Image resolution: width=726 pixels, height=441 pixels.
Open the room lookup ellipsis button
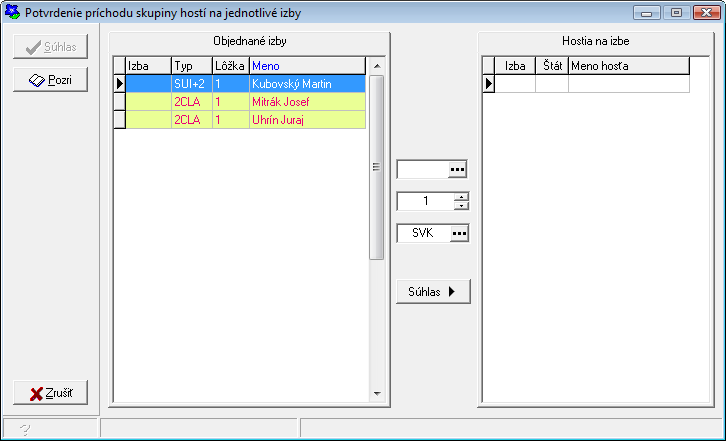(457, 170)
